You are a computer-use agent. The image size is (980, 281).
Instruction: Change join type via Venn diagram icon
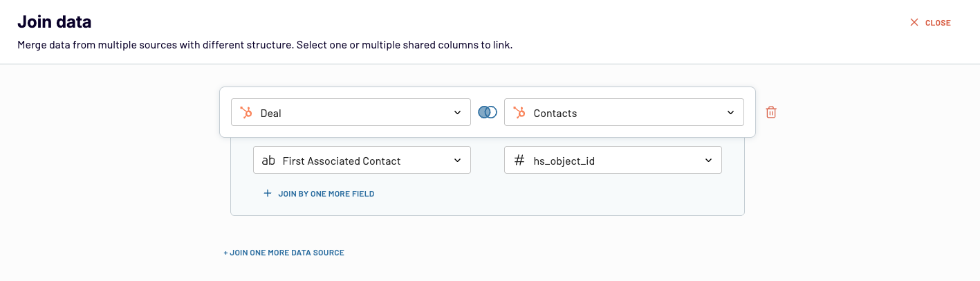point(488,112)
